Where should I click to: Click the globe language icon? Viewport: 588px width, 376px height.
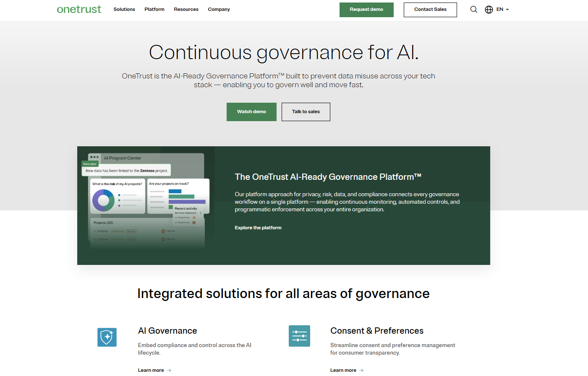[x=489, y=9]
